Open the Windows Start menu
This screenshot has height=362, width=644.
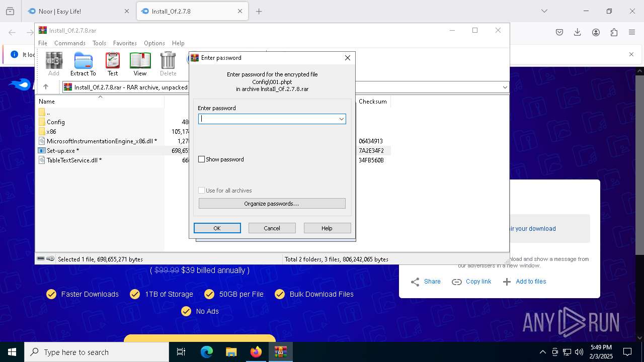(x=12, y=352)
